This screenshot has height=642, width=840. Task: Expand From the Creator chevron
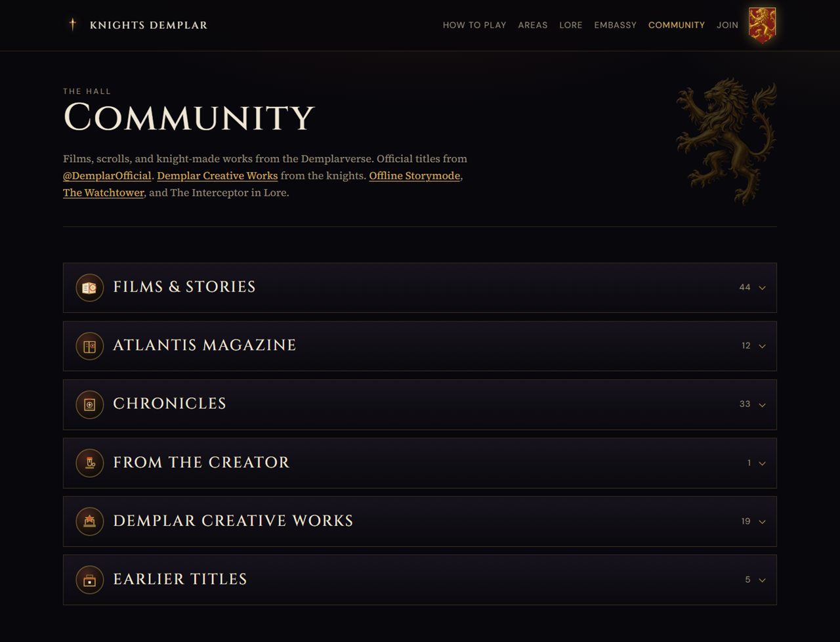[762, 463]
